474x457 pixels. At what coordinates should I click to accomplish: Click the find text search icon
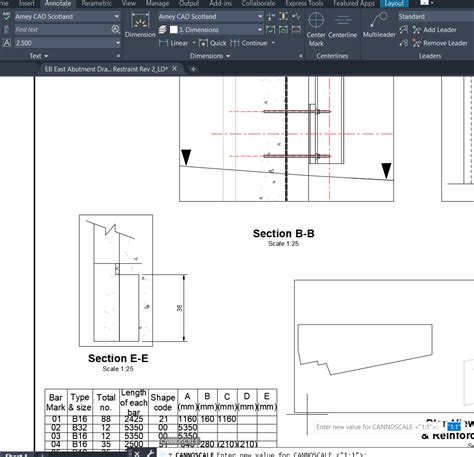115,29
